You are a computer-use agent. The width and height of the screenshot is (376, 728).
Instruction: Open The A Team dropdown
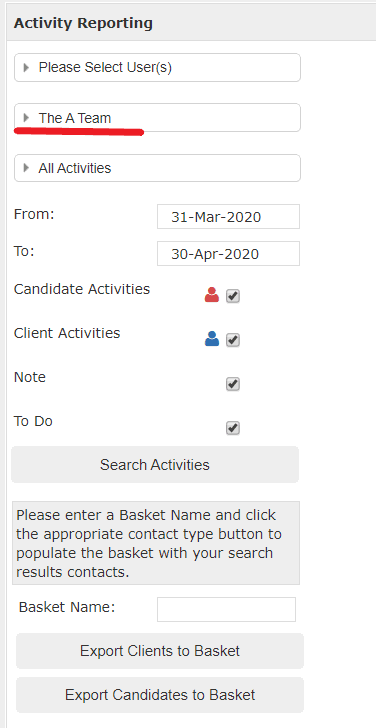[157, 117]
